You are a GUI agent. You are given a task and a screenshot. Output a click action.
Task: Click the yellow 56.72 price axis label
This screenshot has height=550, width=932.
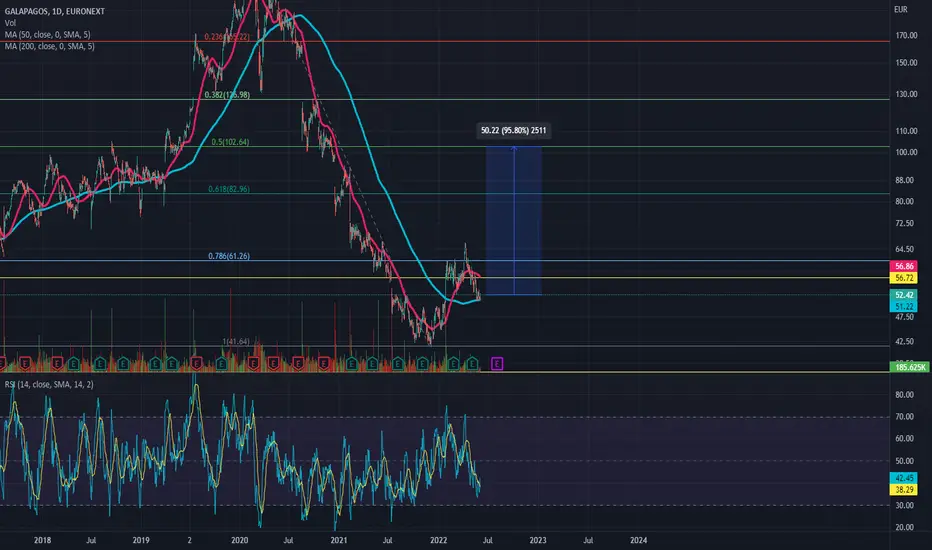point(904,278)
